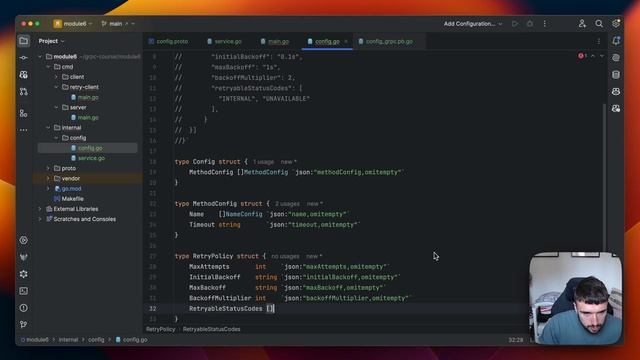Open the toolbar more actions menu
The width and height of the screenshot is (640, 360).
pos(544,24)
